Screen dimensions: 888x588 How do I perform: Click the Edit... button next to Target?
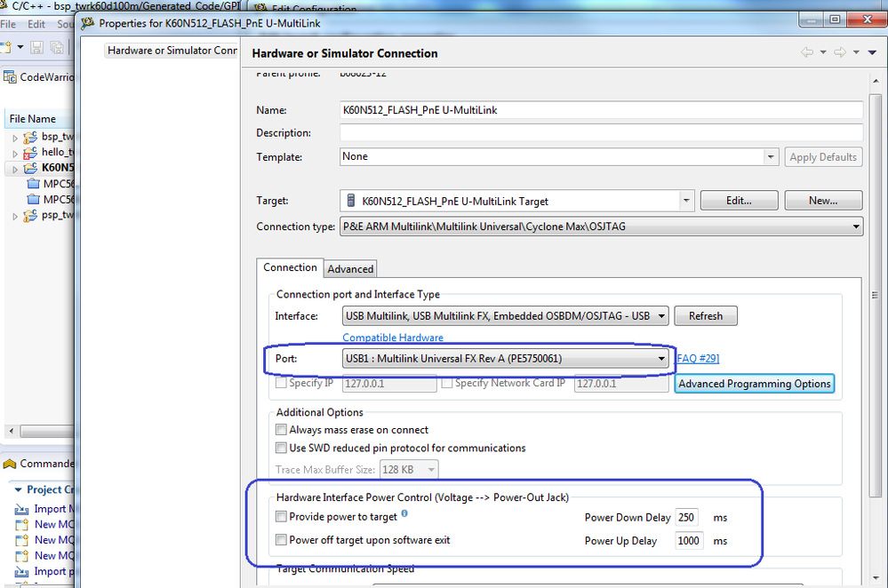[739, 201]
